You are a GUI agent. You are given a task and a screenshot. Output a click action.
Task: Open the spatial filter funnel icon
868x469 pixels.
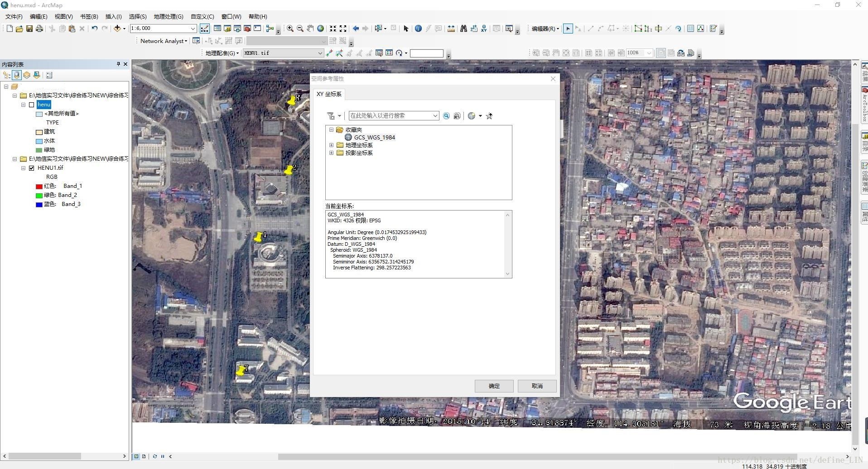[x=331, y=116]
